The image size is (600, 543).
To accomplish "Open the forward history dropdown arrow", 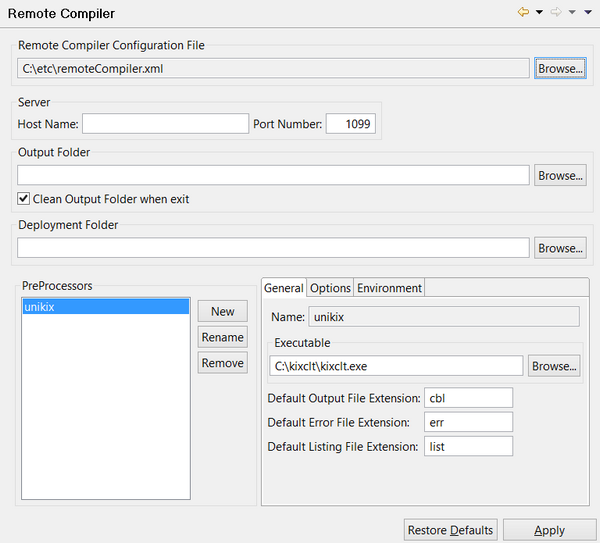I will [572, 13].
